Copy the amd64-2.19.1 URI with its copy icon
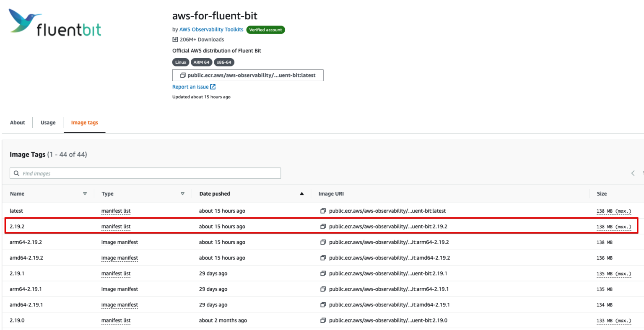 click(x=322, y=304)
